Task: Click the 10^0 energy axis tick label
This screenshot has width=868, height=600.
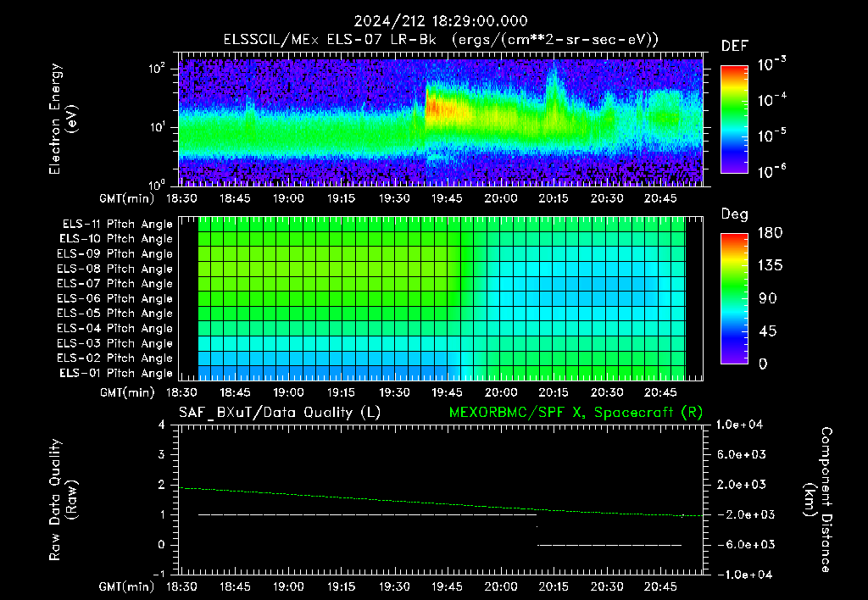Action: (157, 184)
